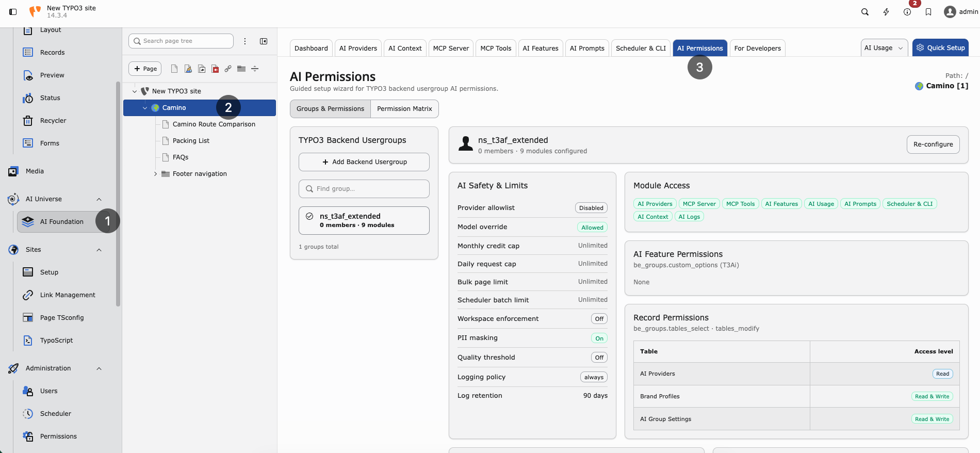Switch to the AI Providers tab
This screenshot has width=980, height=453.
click(358, 48)
